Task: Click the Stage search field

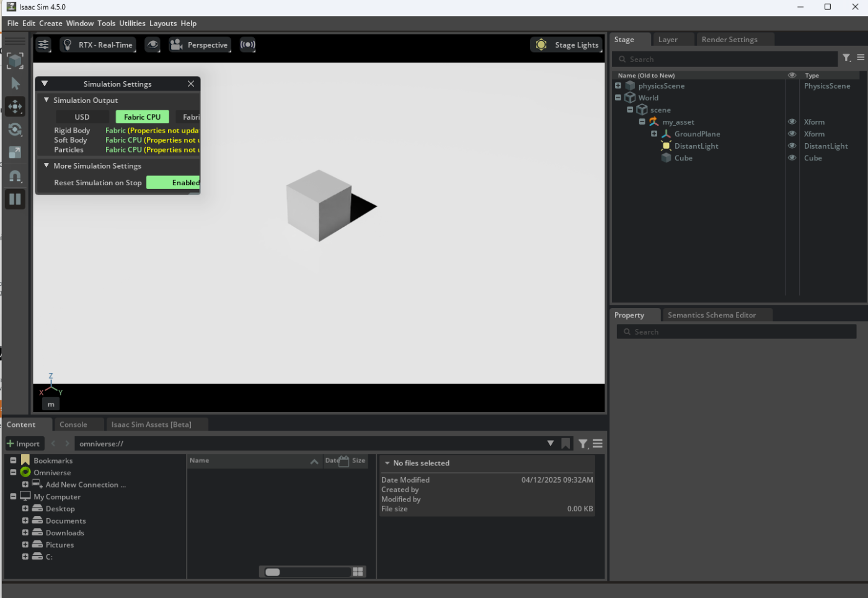Action: (725, 59)
